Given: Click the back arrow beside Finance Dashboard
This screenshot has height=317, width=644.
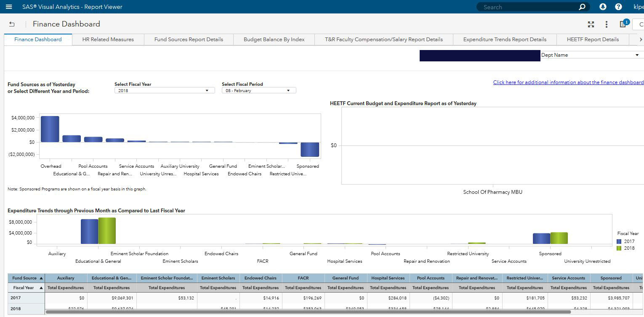Looking at the screenshot, I should [x=12, y=24].
